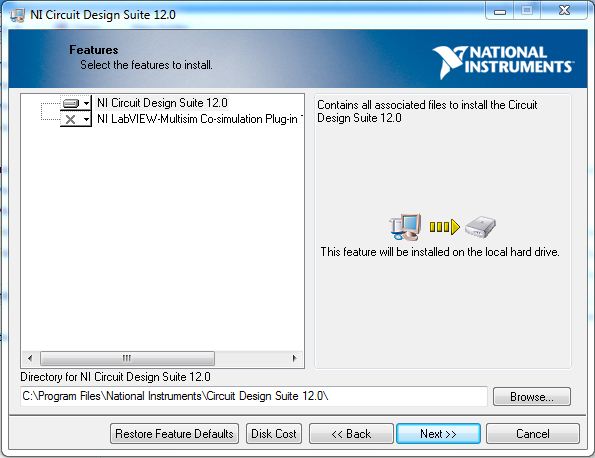Click the 'Directory for NI Circuit Design Suite 12.0' label
595x458 pixels.
point(115,377)
